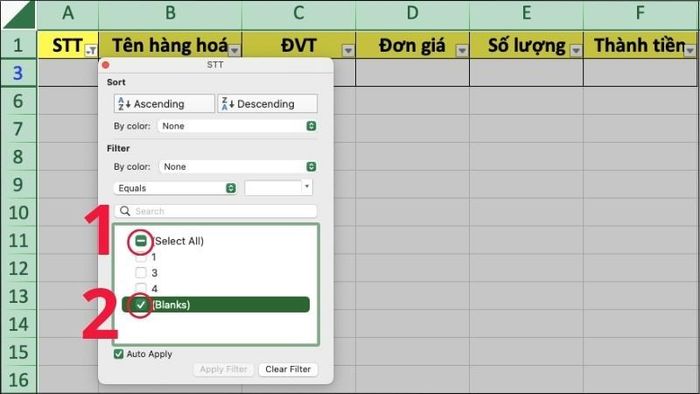Select row 15 header
The height and width of the screenshot is (394, 700).
click(x=18, y=352)
